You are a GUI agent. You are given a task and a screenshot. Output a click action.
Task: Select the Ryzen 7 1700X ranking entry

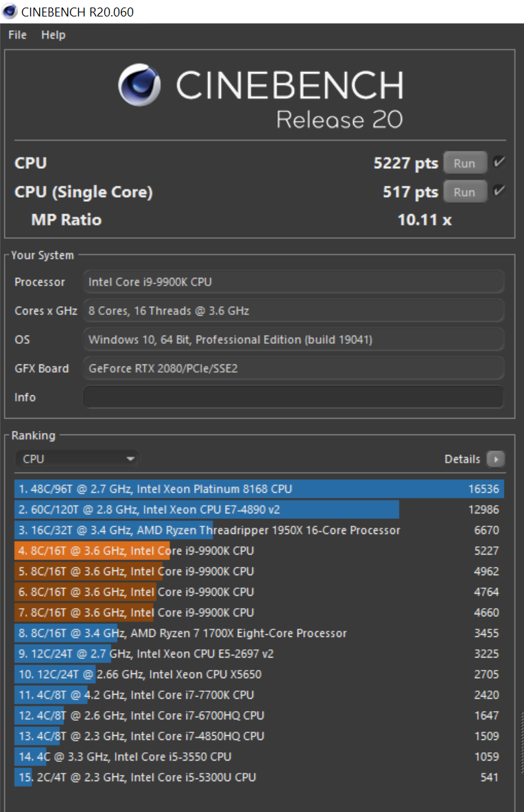pyautogui.click(x=259, y=633)
